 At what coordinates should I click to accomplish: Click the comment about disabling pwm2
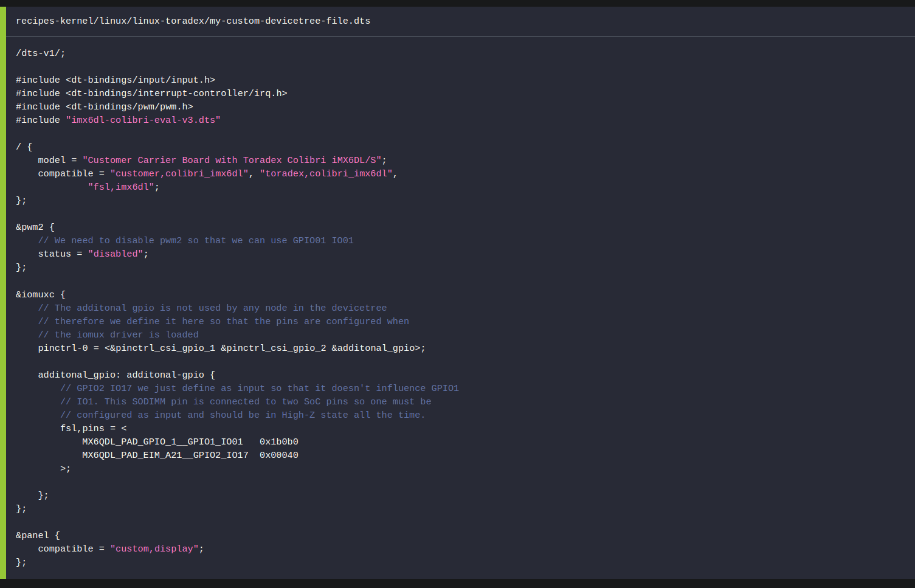(x=196, y=241)
